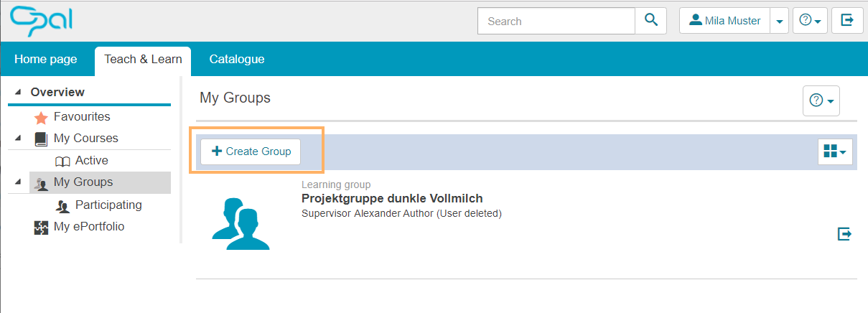Viewport: 868px width, 313px height.
Task: Click the My ePortfolio puzzle icon
Action: (x=41, y=228)
